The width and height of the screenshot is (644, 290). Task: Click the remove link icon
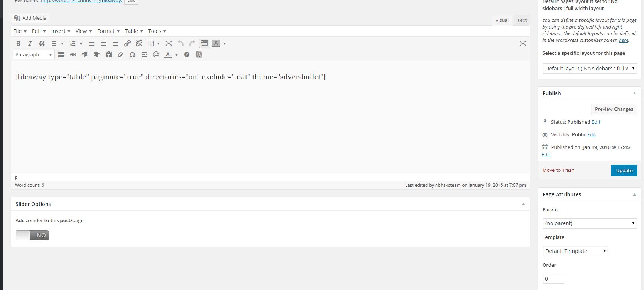coord(139,43)
